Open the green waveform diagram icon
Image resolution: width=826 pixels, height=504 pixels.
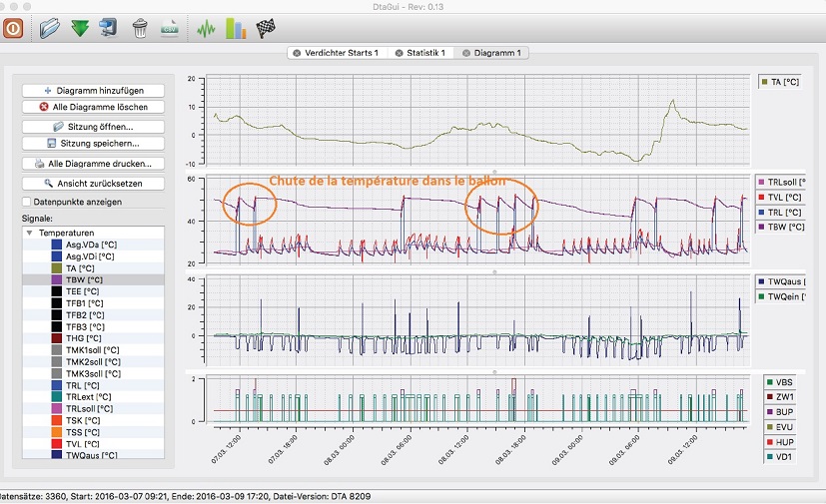(206, 28)
